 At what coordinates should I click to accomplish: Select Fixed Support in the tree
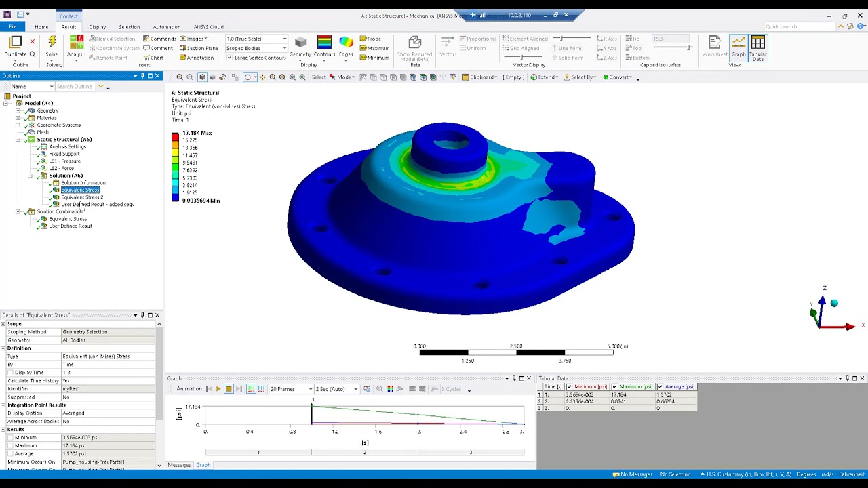[x=64, y=154]
